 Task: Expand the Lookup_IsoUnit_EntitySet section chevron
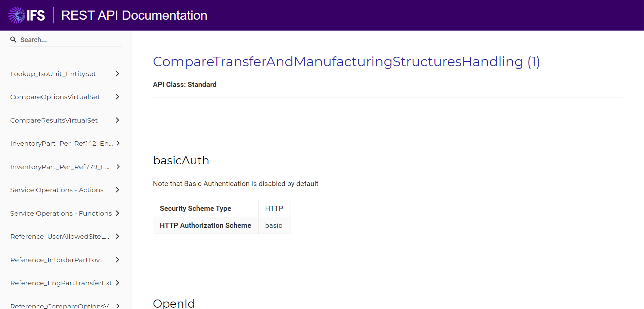[117, 73]
